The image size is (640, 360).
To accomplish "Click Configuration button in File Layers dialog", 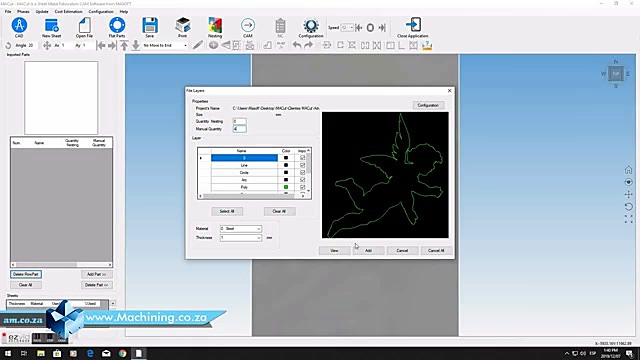I will tap(428, 105).
